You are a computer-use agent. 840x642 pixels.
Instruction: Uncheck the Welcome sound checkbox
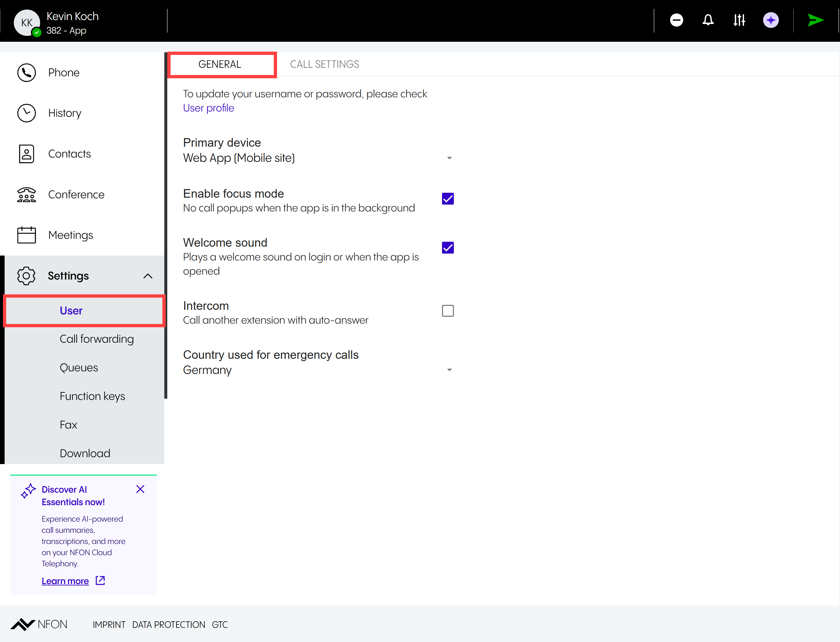448,248
